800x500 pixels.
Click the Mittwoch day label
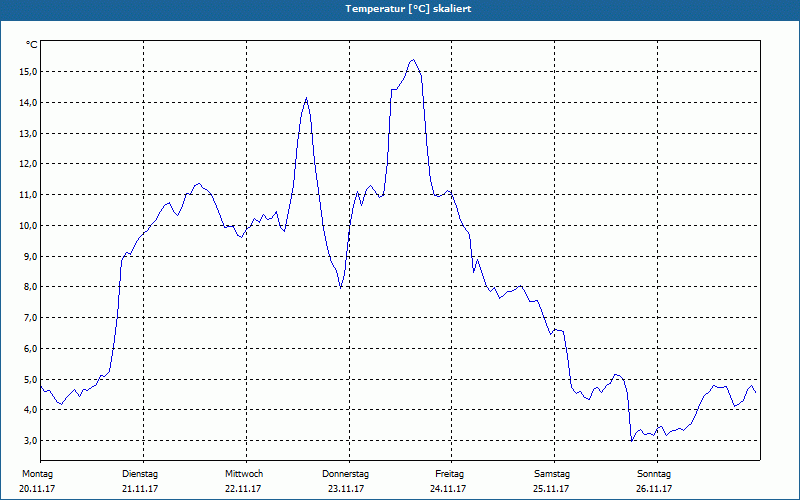pos(244,474)
